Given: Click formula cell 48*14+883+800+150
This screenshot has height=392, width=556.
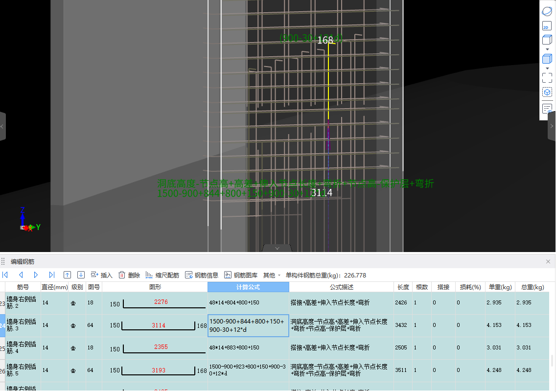Looking at the screenshot, I should coord(248,347).
